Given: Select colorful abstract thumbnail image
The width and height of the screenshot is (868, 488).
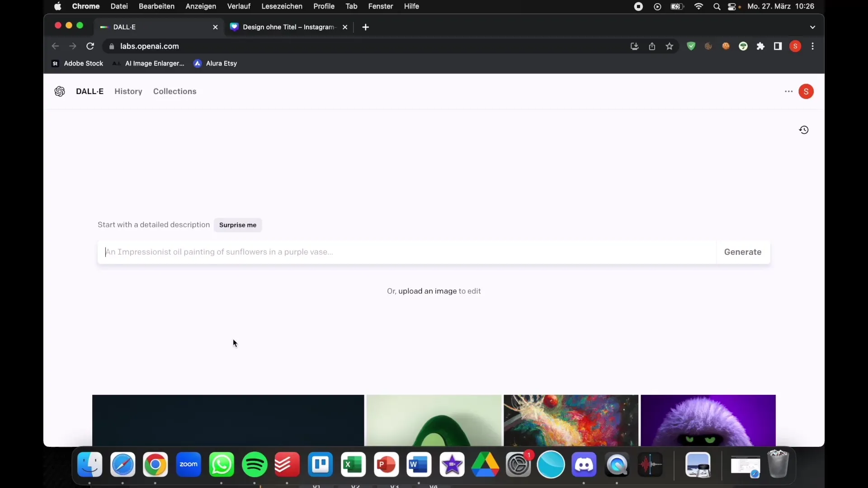Looking at the screenshot, I should coord(571,420).
